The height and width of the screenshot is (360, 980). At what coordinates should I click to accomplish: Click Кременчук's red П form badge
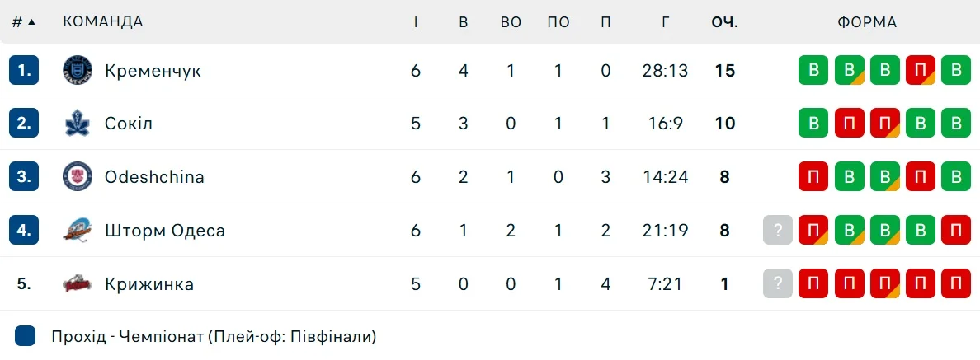pyautogui.click(x=920, y=70)
